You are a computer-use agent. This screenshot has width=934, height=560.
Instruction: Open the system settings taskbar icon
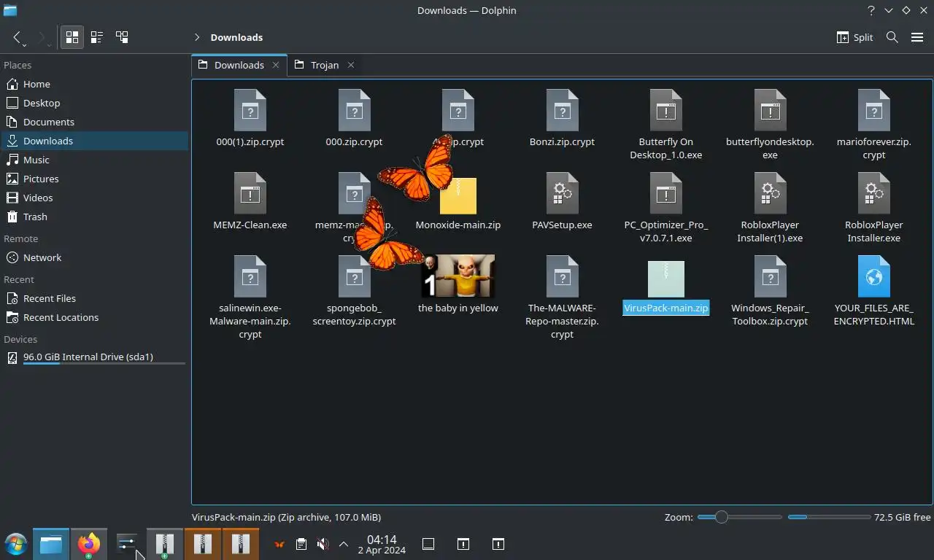point(127,544)
